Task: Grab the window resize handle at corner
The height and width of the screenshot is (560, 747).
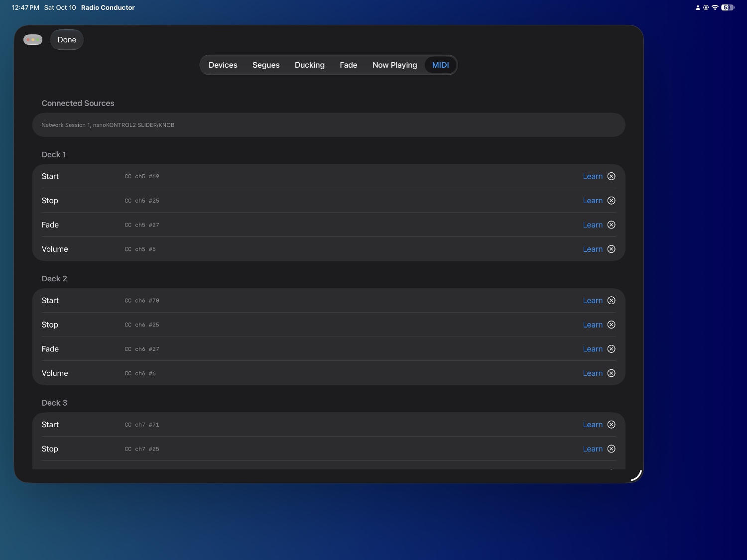Action: click(636, 475)
